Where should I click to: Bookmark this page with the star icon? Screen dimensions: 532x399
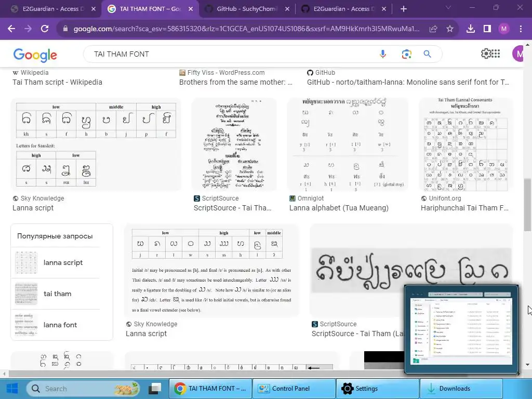coord(450,29)
